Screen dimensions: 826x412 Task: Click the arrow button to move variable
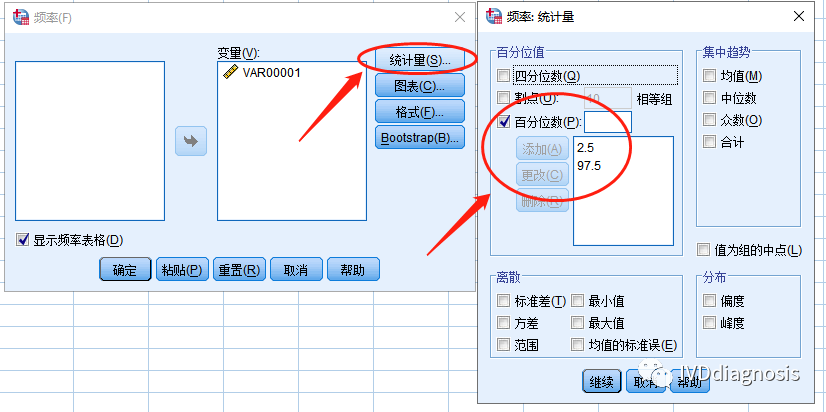tap(190, 141)
